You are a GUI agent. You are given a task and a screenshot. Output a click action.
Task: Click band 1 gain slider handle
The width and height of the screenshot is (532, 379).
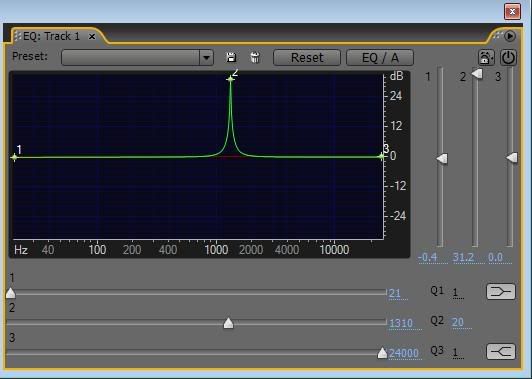click(x=442, y=158)
